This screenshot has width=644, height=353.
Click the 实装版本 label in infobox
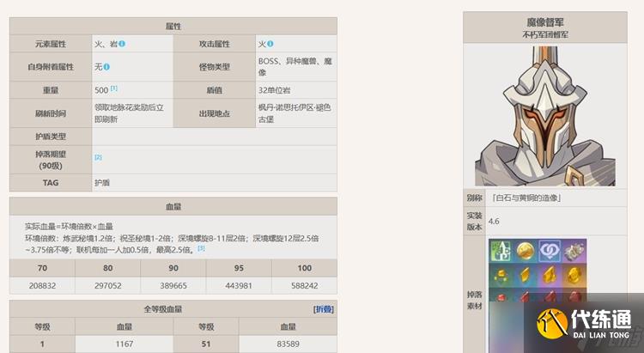point(474,221)
